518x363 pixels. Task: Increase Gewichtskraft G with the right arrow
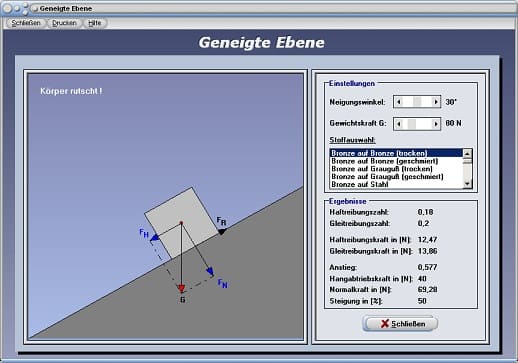[436, 124]
